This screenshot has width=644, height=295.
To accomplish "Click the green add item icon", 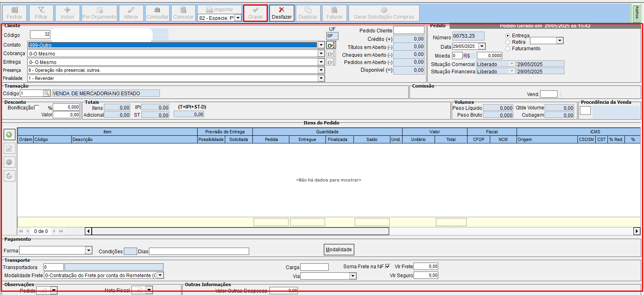I will [9, 135].
